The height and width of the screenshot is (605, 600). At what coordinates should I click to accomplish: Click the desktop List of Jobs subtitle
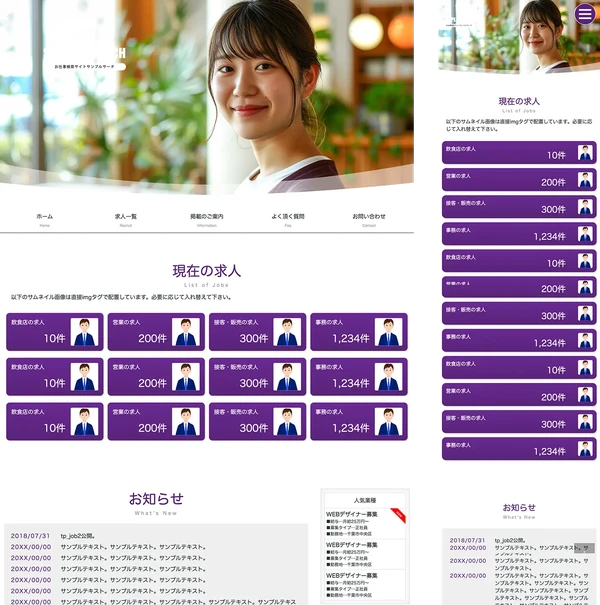point(206,285)
